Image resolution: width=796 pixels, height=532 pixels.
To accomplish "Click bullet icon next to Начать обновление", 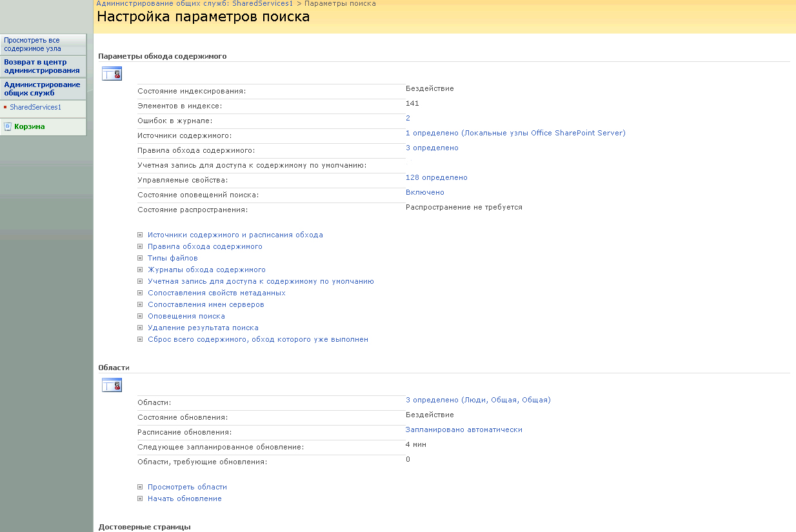I will point(140,499).
